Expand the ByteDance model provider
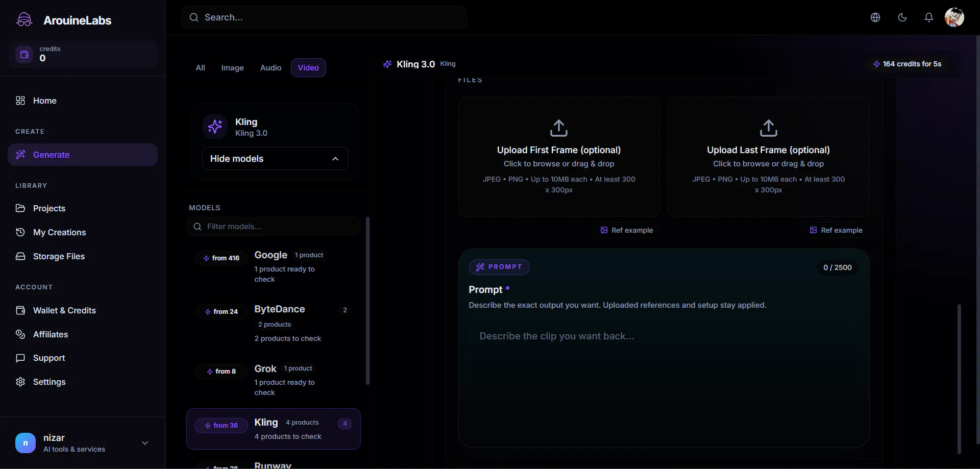The height and width of the screenshot is (469, 980). point(274,324)
